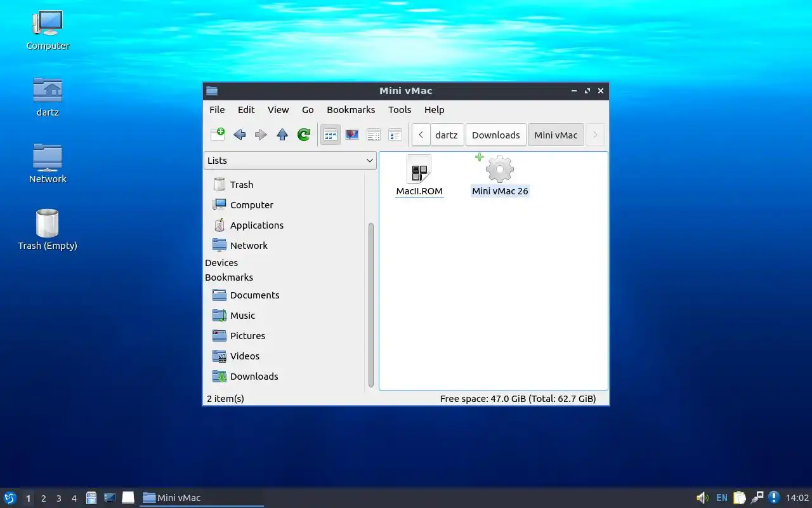Switch to workspace 2

(x=43, y=498)
